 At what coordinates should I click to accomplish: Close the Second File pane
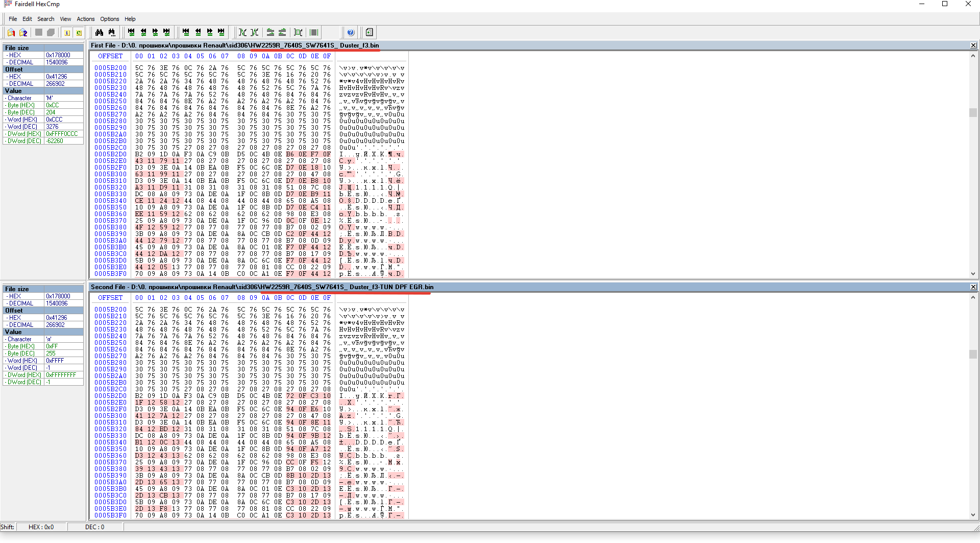(x=973, y=287)
